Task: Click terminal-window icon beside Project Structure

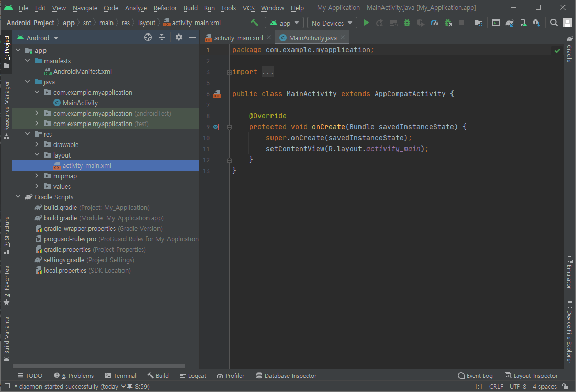Action: [x=495, y=23]
